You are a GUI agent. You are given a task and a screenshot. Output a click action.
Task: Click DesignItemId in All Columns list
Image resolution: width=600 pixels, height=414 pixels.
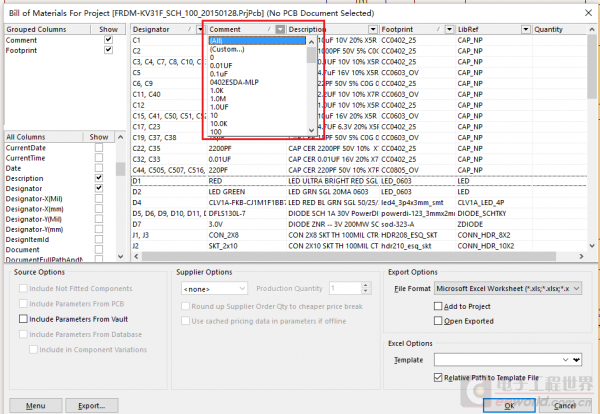click(27, 240)
